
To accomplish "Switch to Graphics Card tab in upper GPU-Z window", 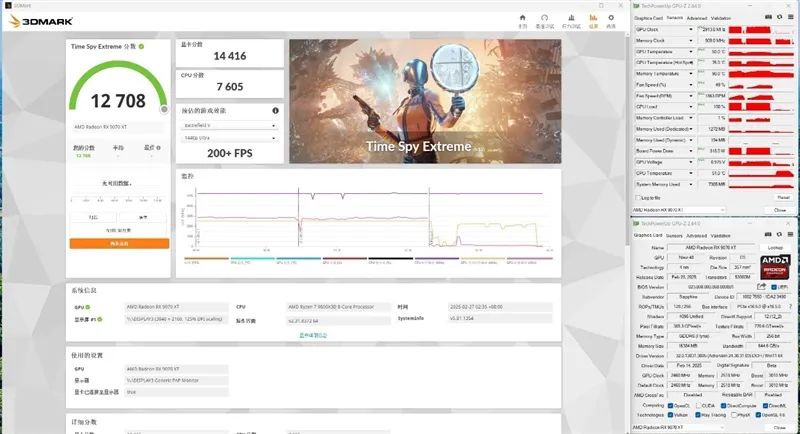I will coord(648,18).
